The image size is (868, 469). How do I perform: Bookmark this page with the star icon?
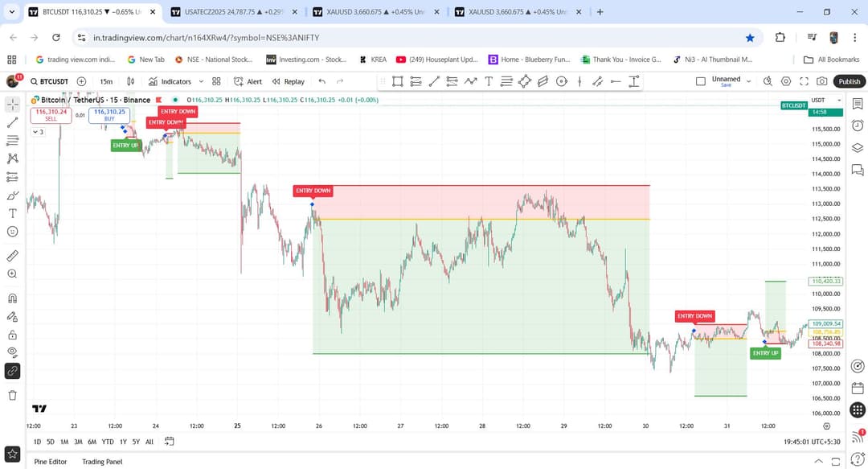tap(750, 38)
